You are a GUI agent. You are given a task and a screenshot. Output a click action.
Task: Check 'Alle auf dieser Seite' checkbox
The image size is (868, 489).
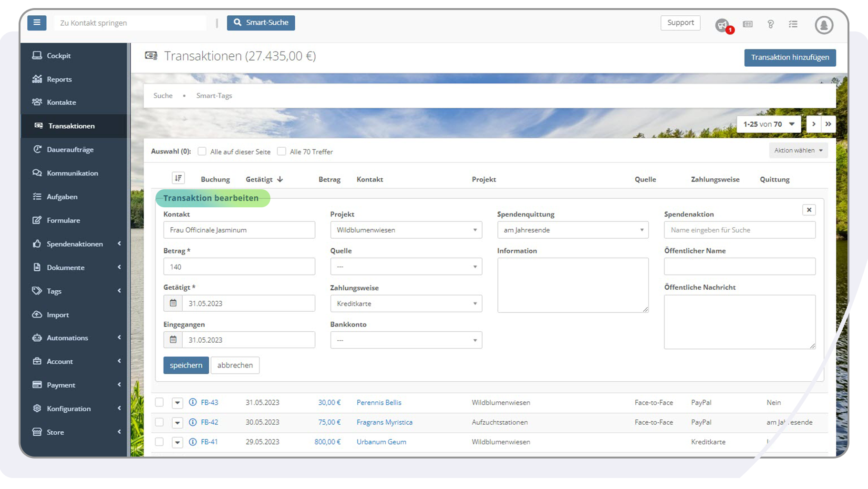tap(202, 152)
